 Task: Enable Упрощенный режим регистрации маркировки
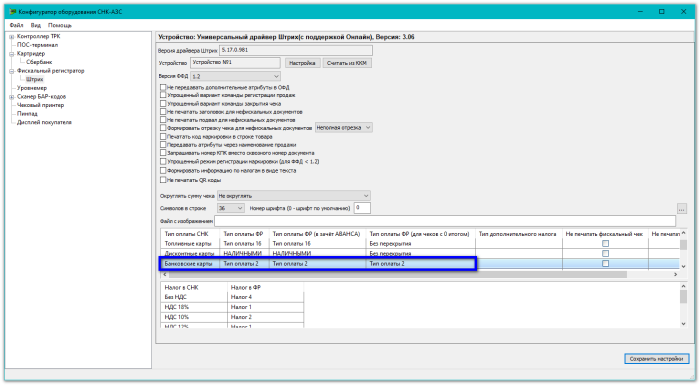163,162
